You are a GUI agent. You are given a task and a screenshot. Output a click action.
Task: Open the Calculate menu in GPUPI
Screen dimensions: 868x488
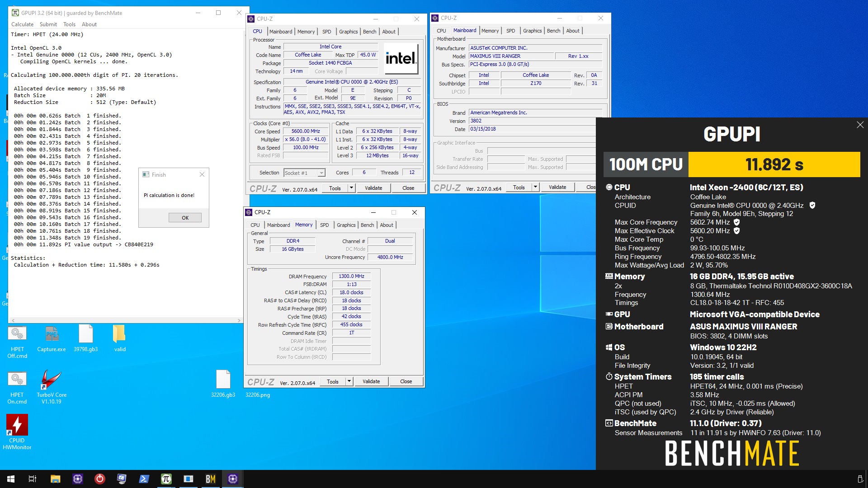[22, 24]
